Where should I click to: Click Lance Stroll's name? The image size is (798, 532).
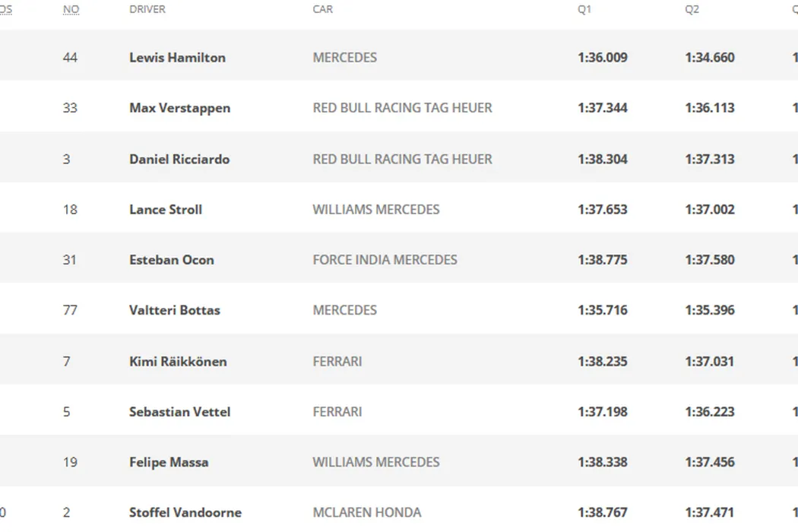point(166,210)
